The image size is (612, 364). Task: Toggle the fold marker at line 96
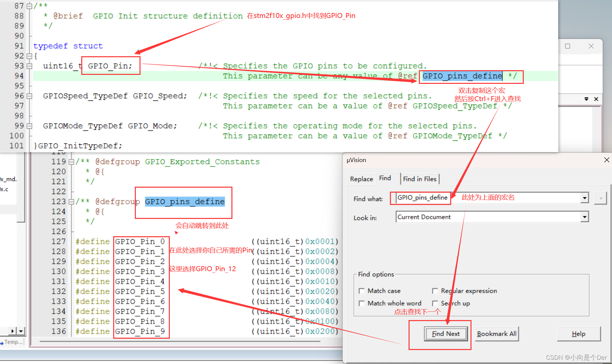point(29,96)
